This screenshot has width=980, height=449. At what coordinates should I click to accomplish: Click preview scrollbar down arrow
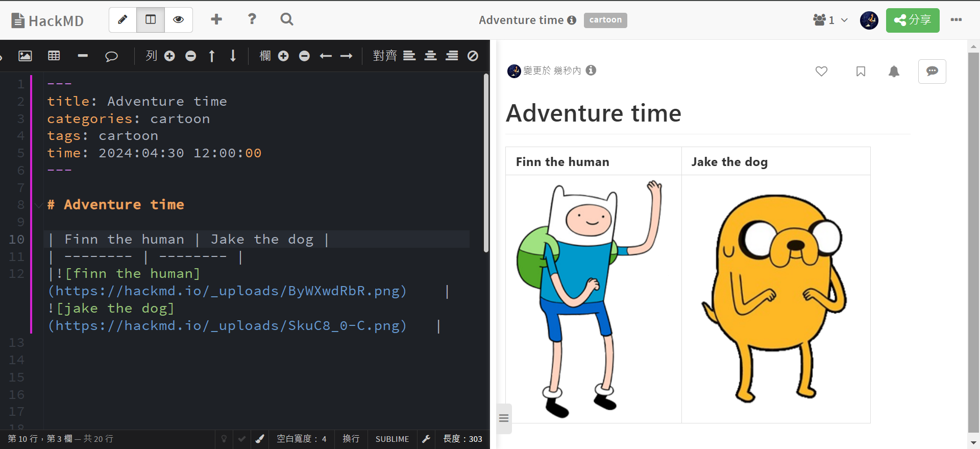(973, 443)
